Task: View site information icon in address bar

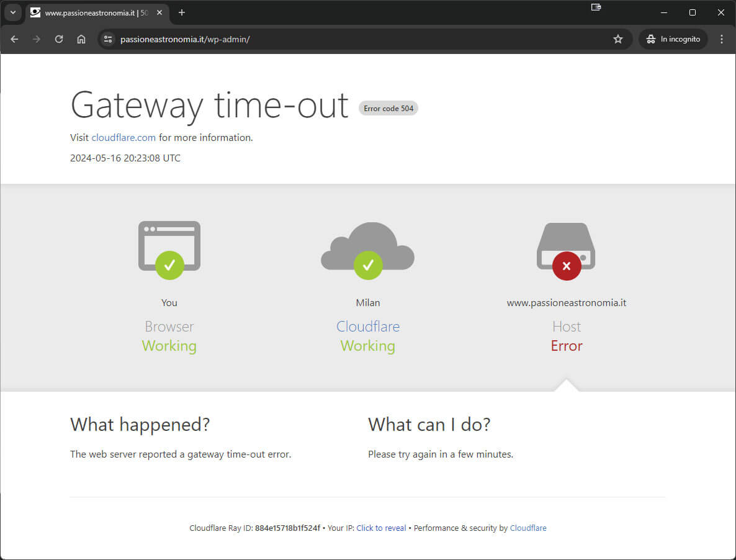Action: (108, 40)
